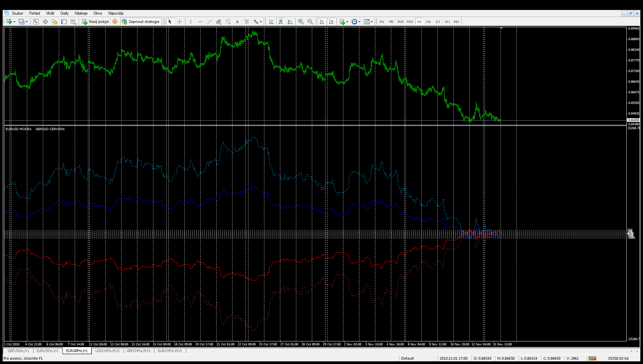The height and width of the screenshot is (364, 643).
Task: Select the crosshair cursor tool
Action: [x=179, y=22]
